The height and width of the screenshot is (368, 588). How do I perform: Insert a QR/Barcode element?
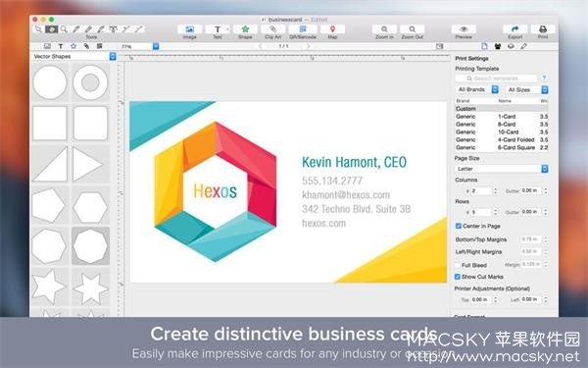click(x=303, y=29)
